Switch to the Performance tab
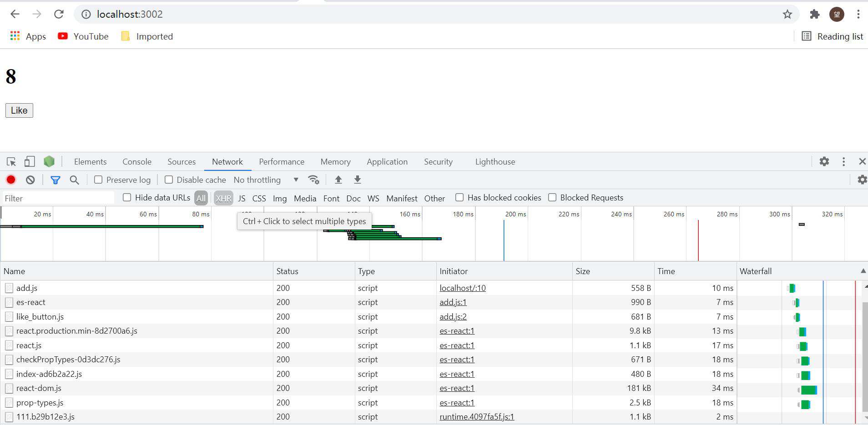Screen dimensions: 868x425 282,162
